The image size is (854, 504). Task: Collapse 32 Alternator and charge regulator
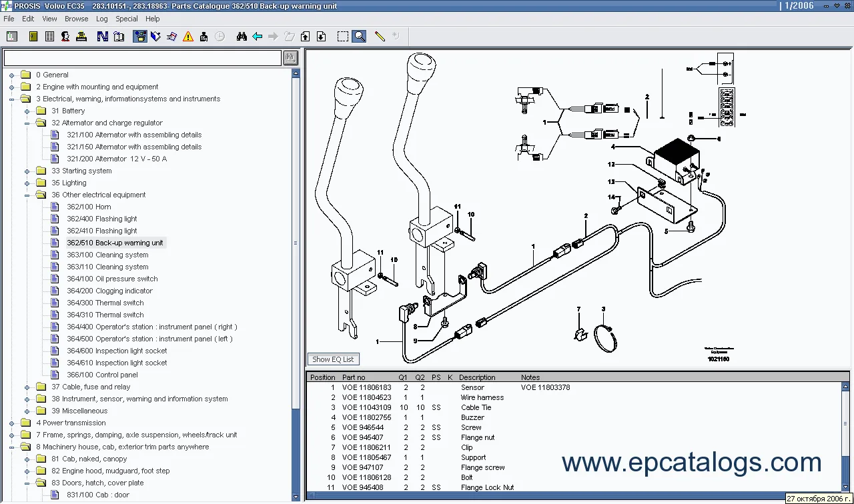click(x=27, y=123)
